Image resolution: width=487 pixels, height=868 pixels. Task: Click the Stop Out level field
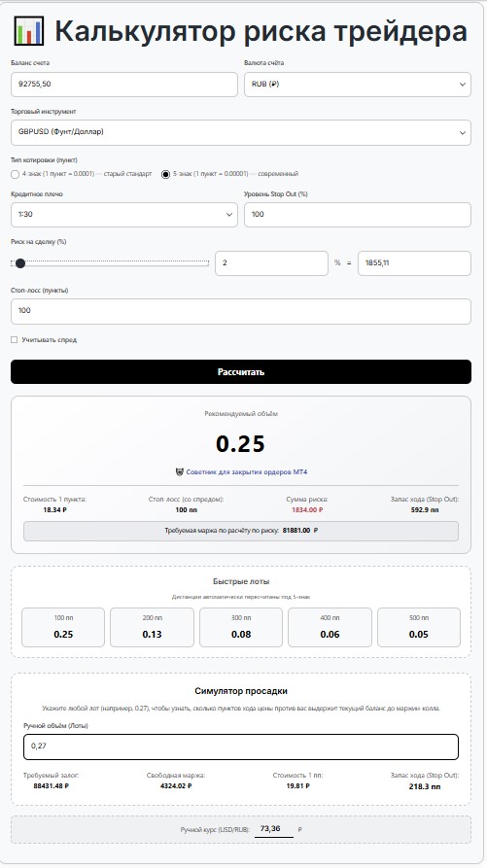pyautogui.click(x=358, y=214)
